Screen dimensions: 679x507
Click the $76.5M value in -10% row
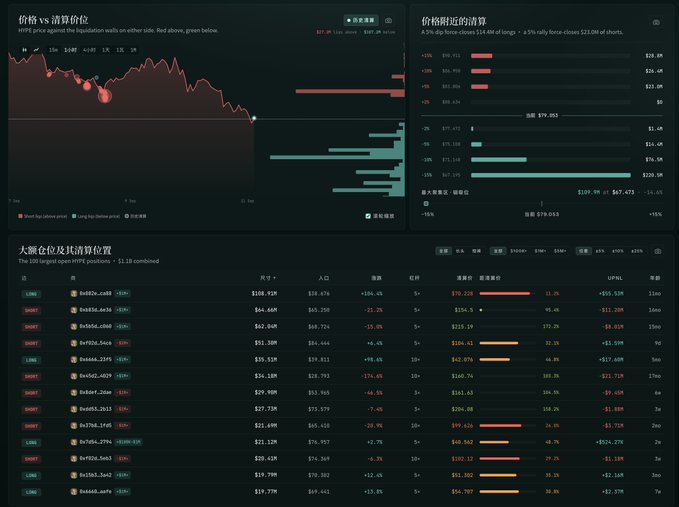point(653,160)
